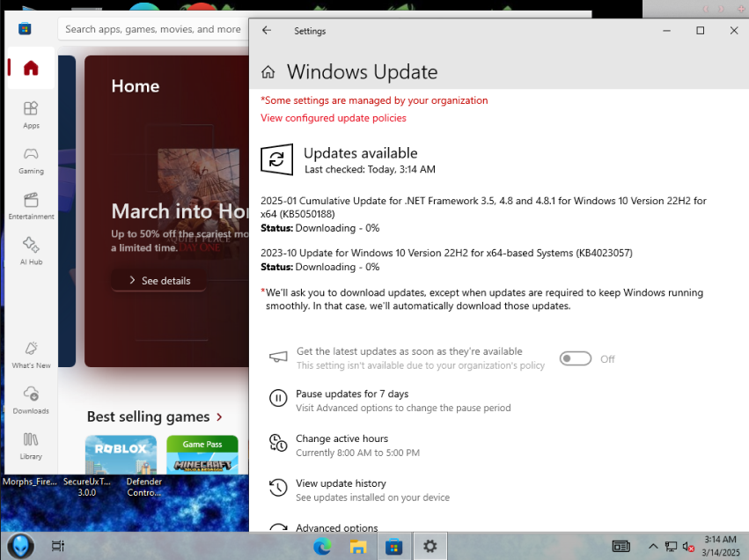Show hidden system tray icons

point(653,547)
